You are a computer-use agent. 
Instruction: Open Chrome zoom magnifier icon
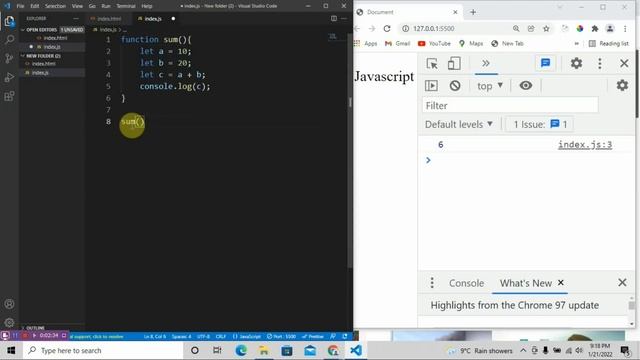pyautogui.click(x=516, y=29)
